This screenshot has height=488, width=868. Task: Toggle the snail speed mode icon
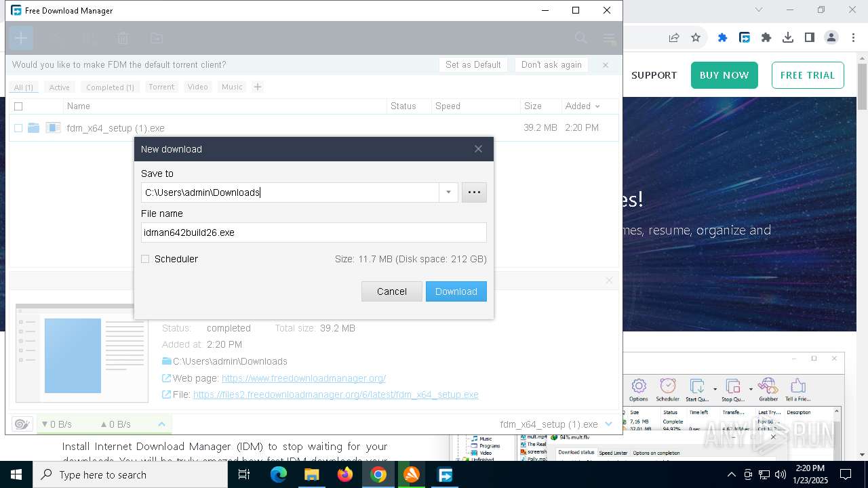point(22,424)
